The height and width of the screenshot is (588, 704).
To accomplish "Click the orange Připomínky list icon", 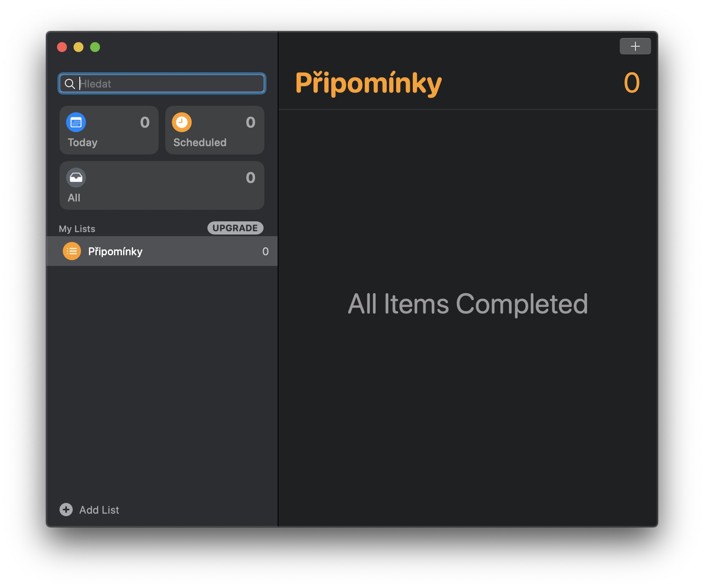I will click(x=72, y=251).
